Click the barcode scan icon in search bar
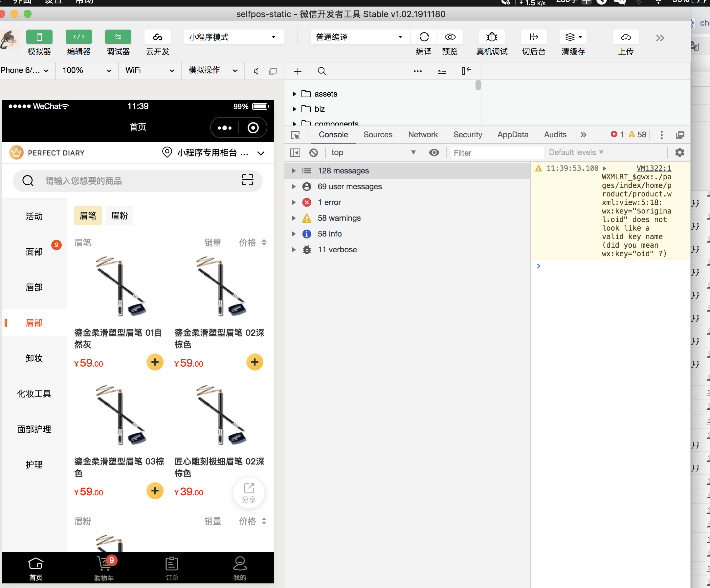Image resolution: width=710 pixels, height=588 pixels. [247, 180]
